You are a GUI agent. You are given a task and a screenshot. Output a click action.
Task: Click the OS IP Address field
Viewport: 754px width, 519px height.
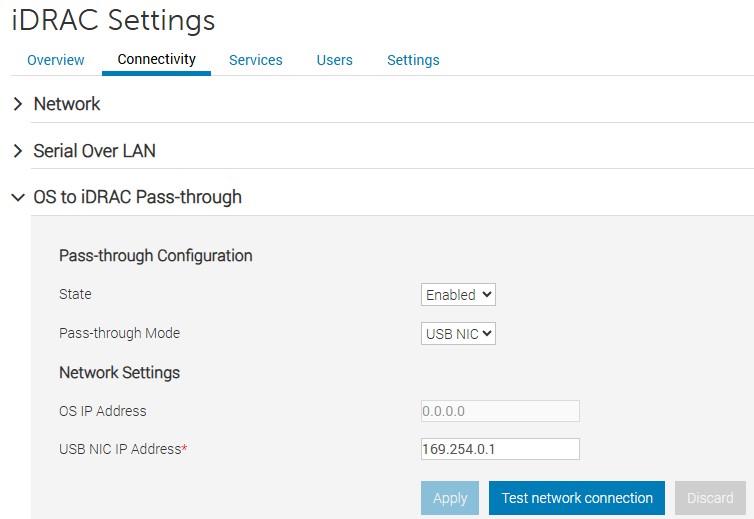500,411
